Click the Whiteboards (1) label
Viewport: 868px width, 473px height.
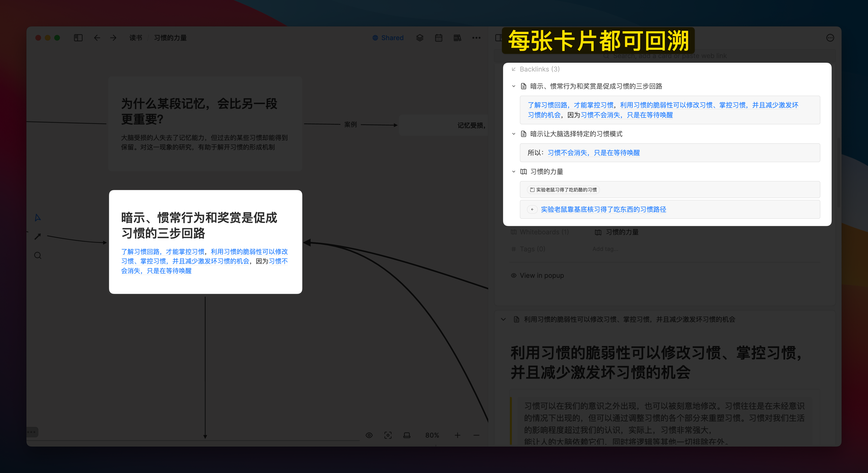540,232
